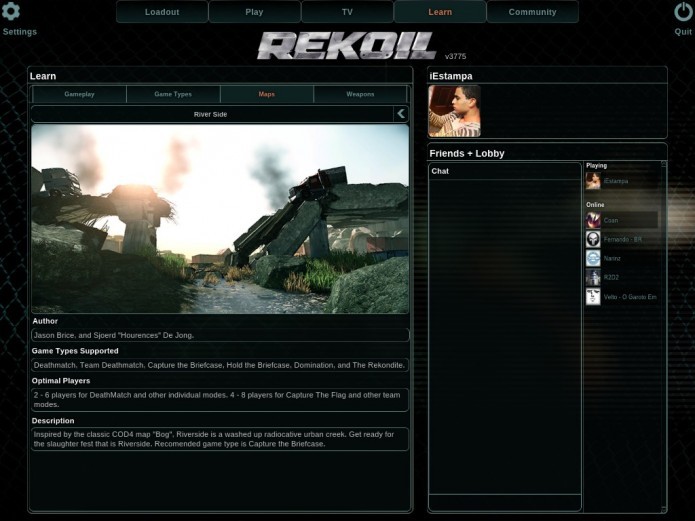Click the Quit power icon
Image resolution: width=695 pixels, height=521 pixels.
(683, 12)
